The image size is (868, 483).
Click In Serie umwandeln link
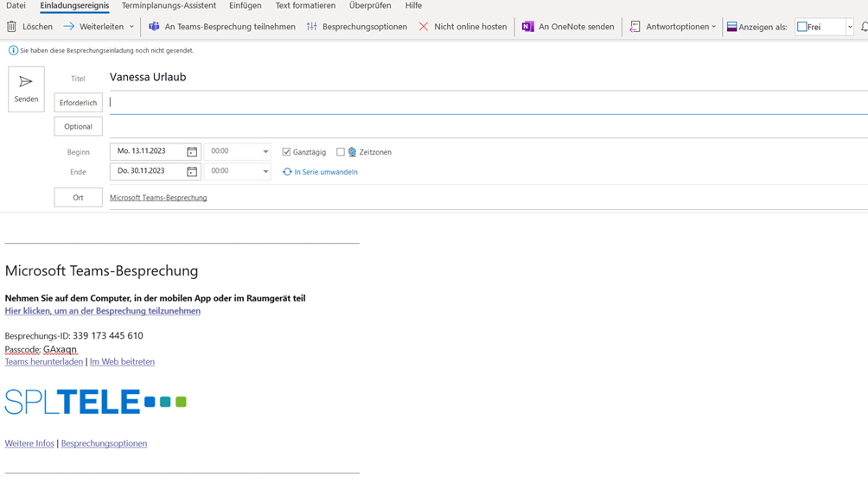(x=325, y=171)
